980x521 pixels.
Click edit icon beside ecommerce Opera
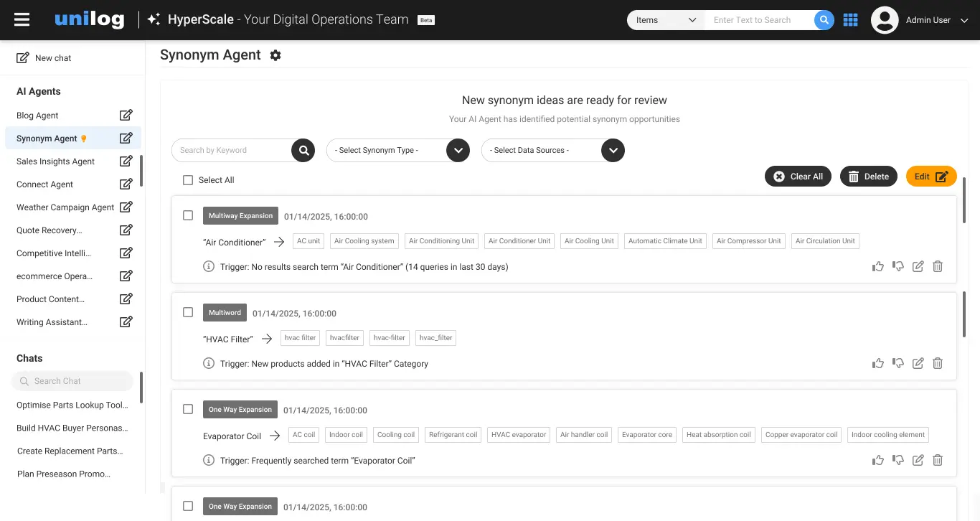coord(126,276)
